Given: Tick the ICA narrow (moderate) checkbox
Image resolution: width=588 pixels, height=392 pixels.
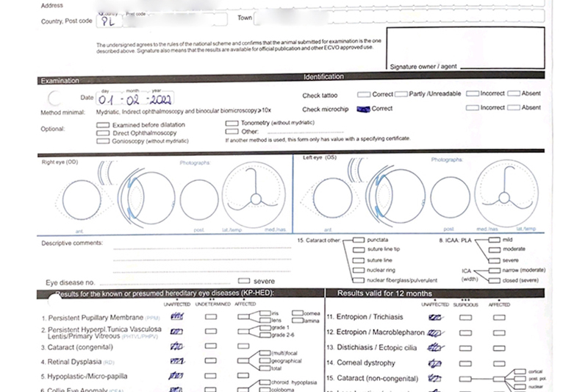Looking at the screenshot, I should [494, 271].
